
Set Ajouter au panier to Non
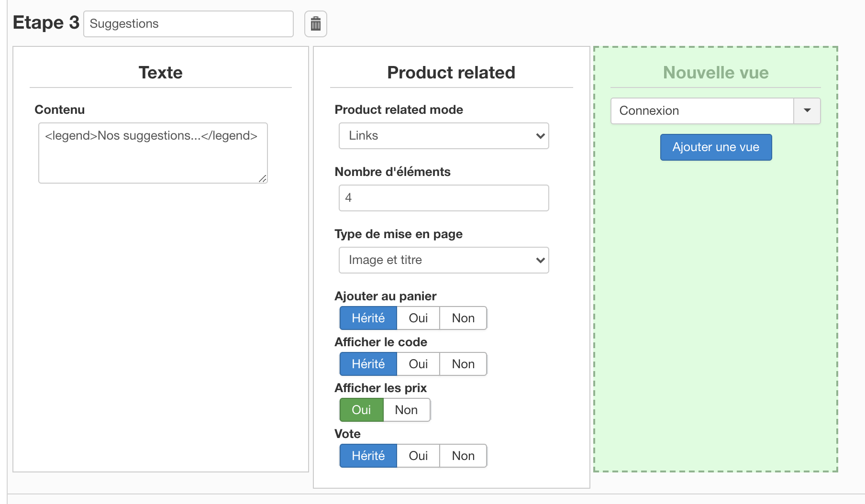[x=463, y=318]
